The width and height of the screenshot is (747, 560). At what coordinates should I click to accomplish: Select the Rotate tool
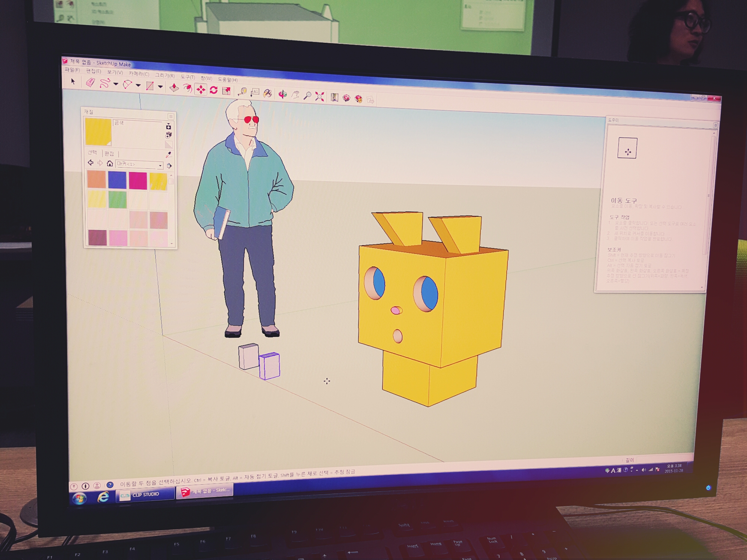pos(214,90)
